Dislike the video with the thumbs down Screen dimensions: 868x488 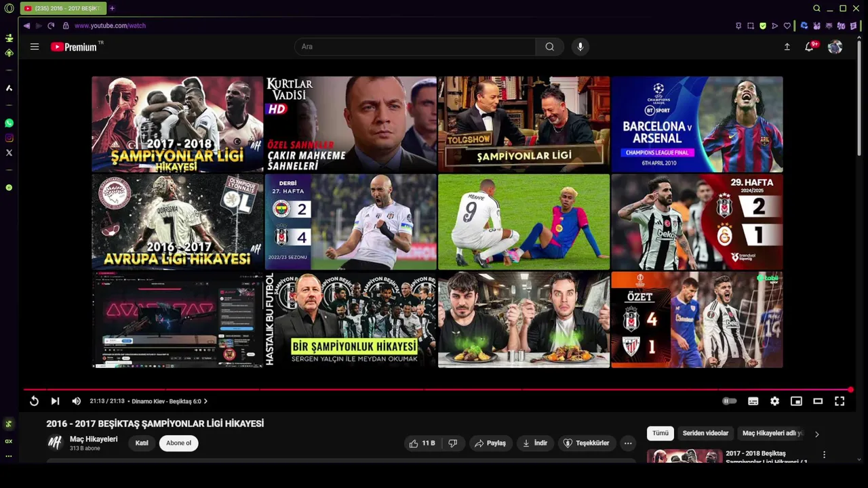[x=453, y=443]
